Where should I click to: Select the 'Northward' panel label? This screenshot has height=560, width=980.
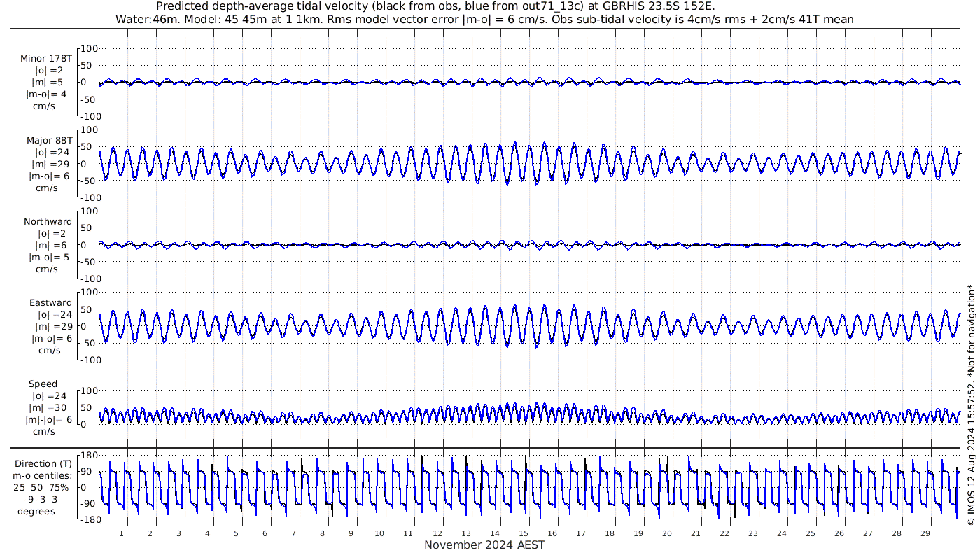[48, 222]
